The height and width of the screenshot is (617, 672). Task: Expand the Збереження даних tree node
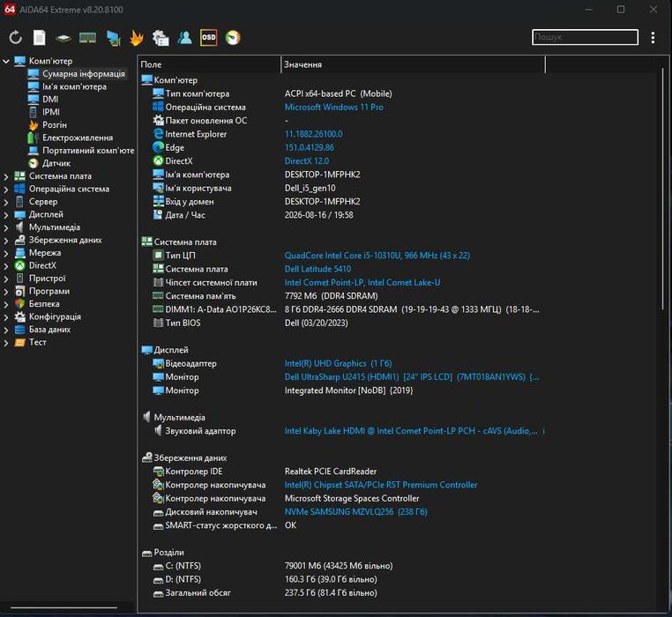pyautogui.click(x=6, y=241)
